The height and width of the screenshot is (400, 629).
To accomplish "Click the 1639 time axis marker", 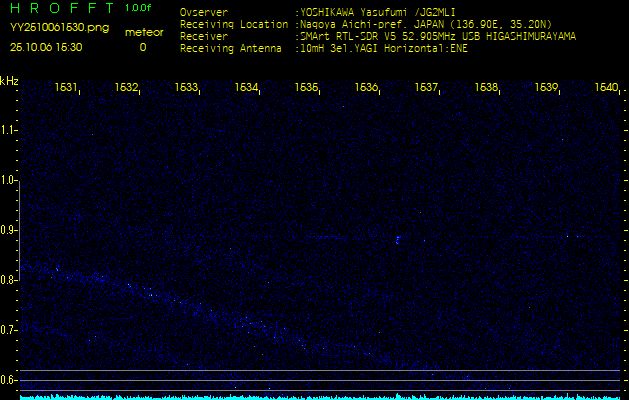I will 546,87.
